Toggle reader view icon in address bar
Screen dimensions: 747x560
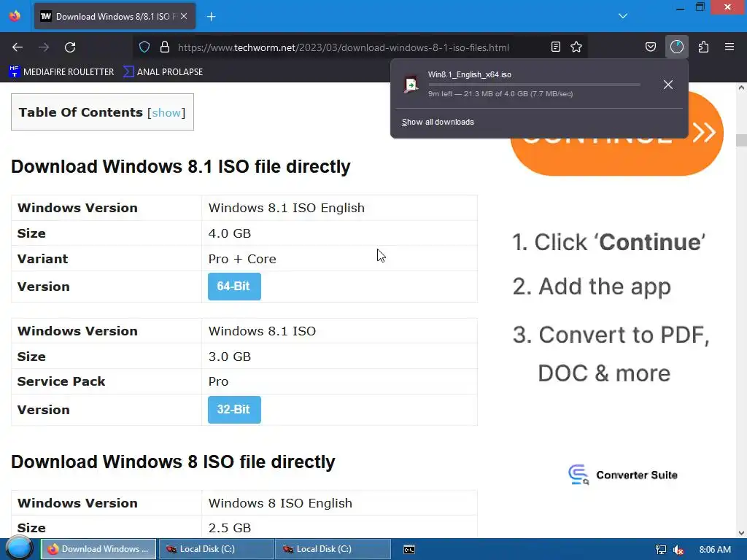555,47
